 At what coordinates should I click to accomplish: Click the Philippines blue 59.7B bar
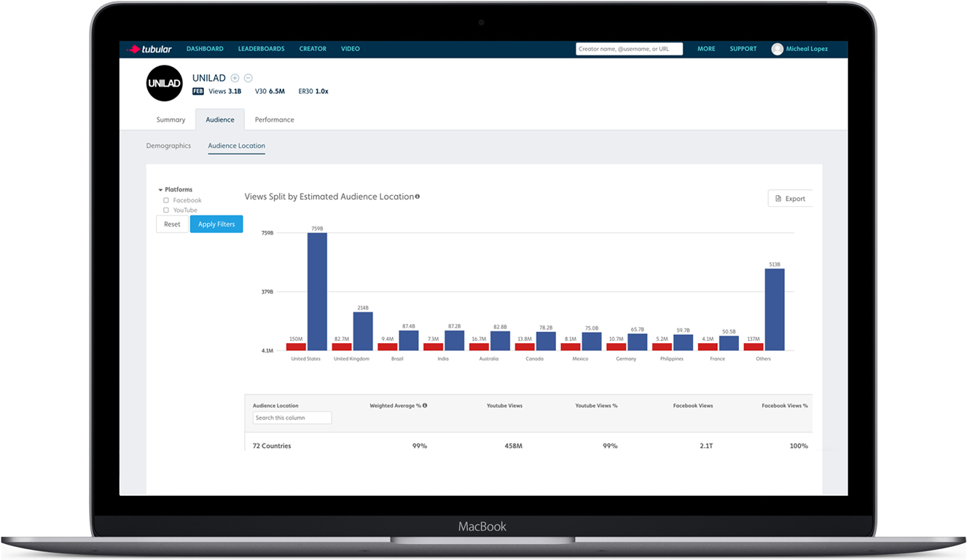coord(684,343)
